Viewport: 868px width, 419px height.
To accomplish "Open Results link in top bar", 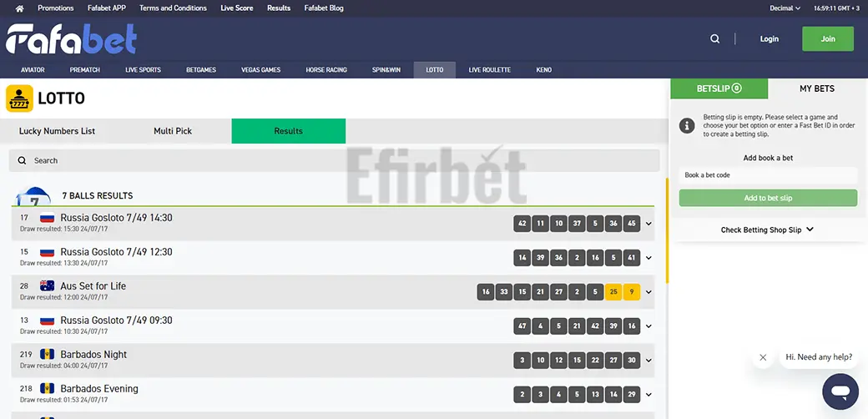I will coord(279,8).
